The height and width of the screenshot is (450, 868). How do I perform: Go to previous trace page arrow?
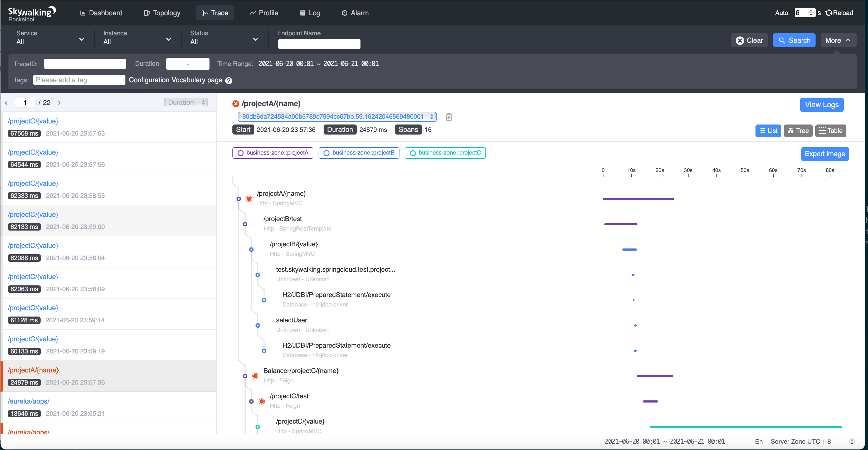pyautogui.click(x=6, y=103)
